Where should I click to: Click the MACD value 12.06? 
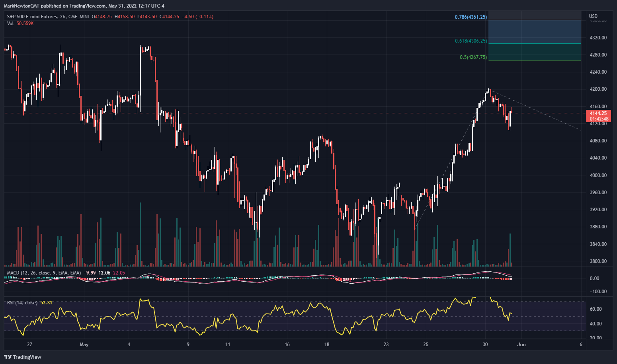point(104,273)
